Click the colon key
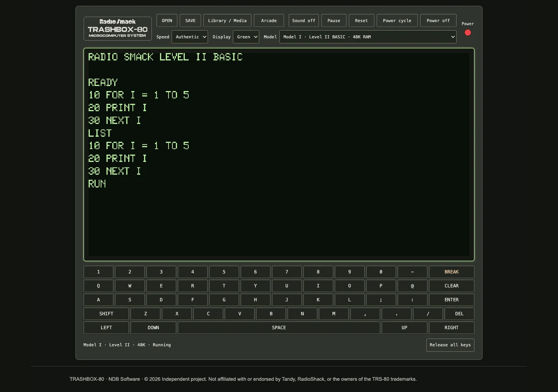 click(412, 300)
